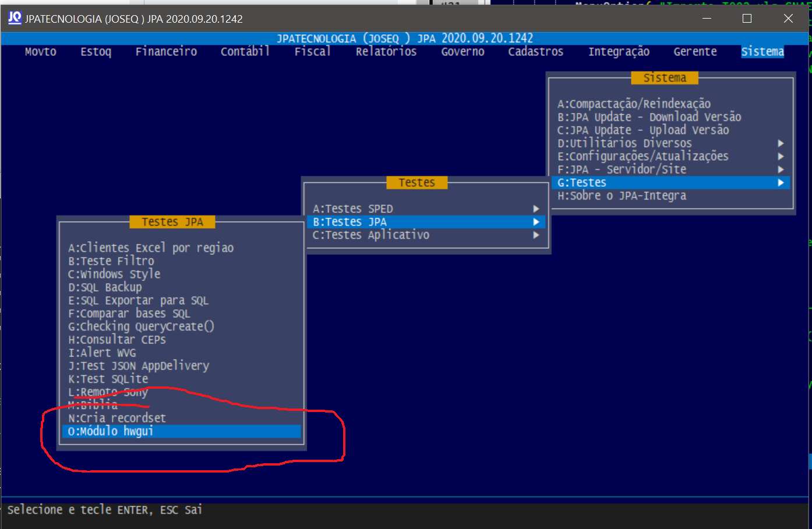812x529 pixels.
Task: Select Clientes Excel por regiao
Action: coord(151,248)
